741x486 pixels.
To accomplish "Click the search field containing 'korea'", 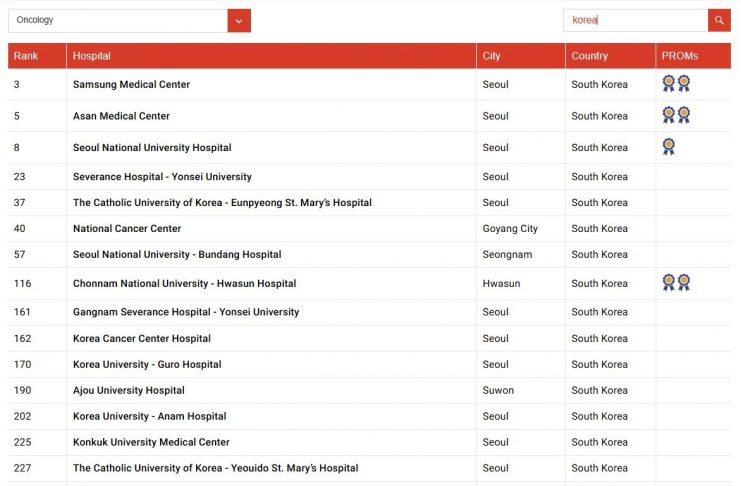I will click(635, 20).
